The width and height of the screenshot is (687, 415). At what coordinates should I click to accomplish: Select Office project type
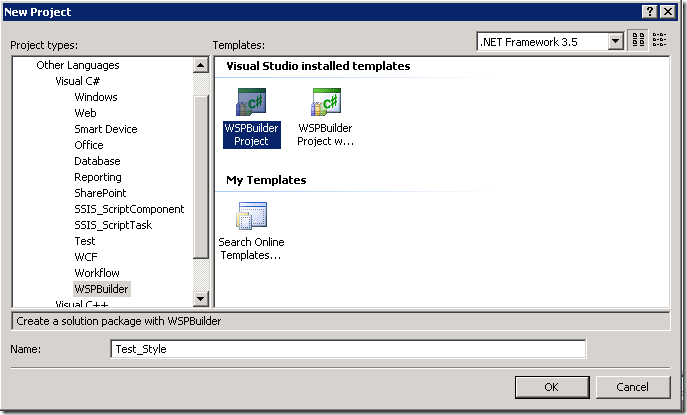[89, 145]
